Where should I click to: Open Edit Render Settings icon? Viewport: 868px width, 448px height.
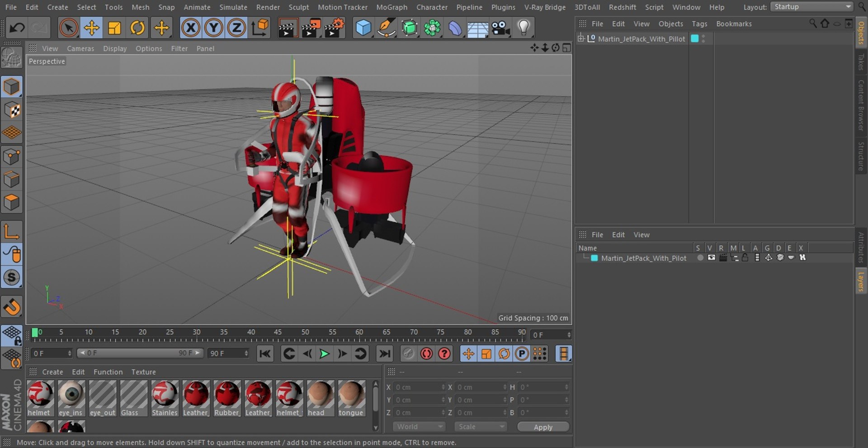tap(334, 28)
